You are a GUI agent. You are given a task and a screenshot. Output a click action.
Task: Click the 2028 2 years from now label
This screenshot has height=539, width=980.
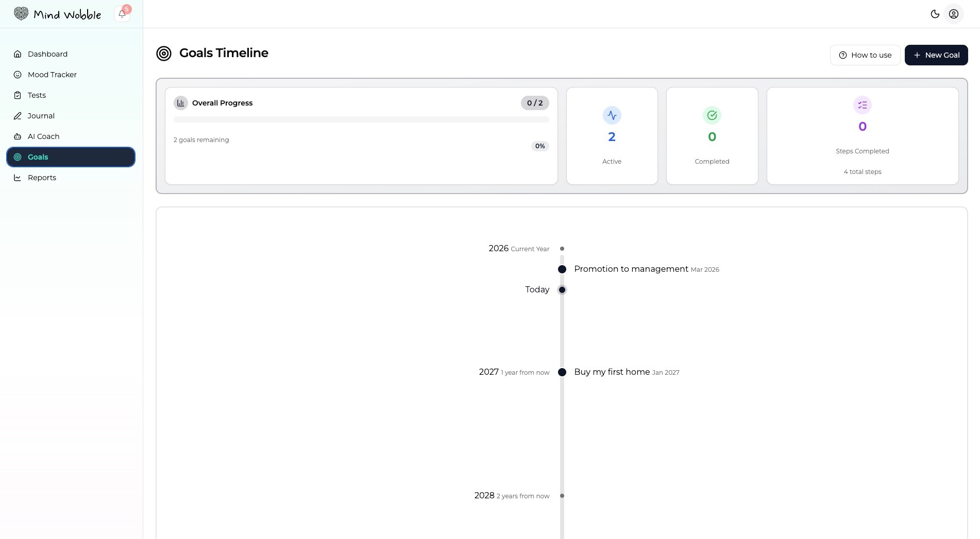coord(512,495)
